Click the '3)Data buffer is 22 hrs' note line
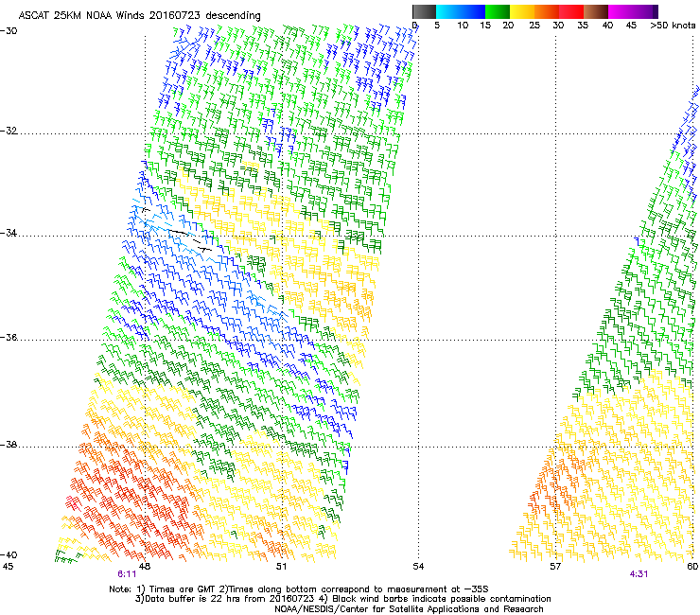Image resolution: width=700 pixels, height=615 pixels. [342, 599]
